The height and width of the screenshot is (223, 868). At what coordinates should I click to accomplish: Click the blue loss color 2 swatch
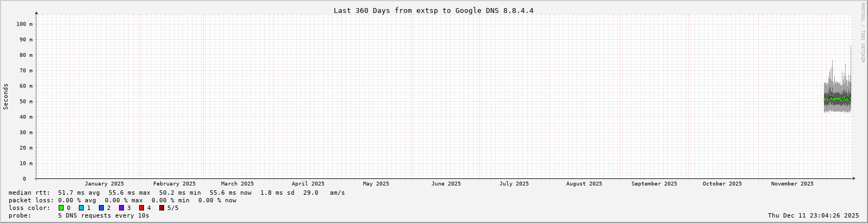pyautogui.click(x=101, y=208)
